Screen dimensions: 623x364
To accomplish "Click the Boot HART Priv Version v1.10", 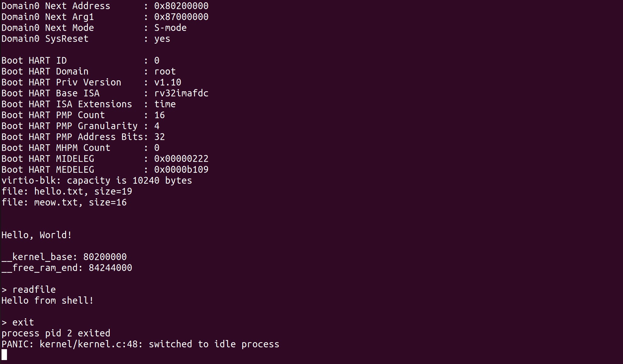I will coord(168,82).
